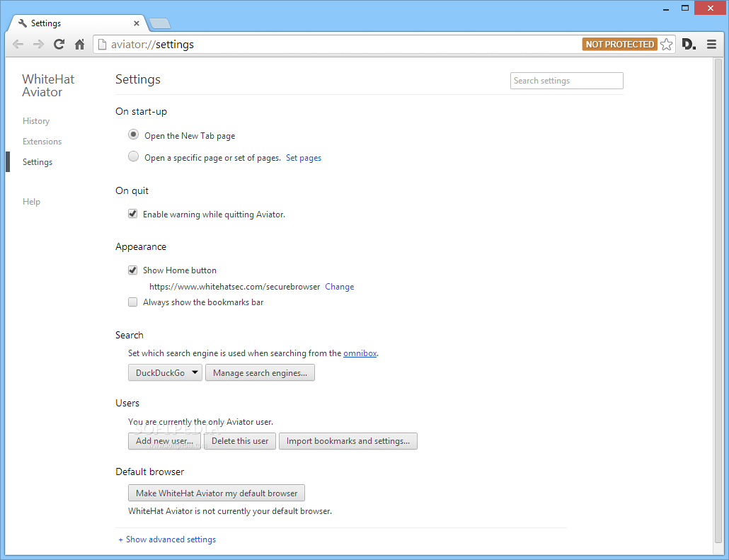This screenshot has width=729, height=560.
Task: Click Import bookmarks and settings button
Action: click(348, 441)
